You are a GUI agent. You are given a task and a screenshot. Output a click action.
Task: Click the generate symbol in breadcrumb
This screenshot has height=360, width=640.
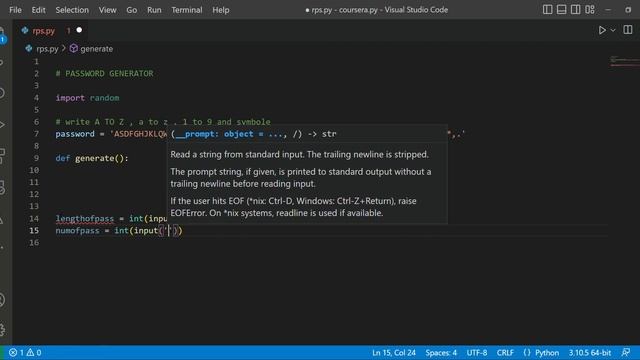pos(97,49)
